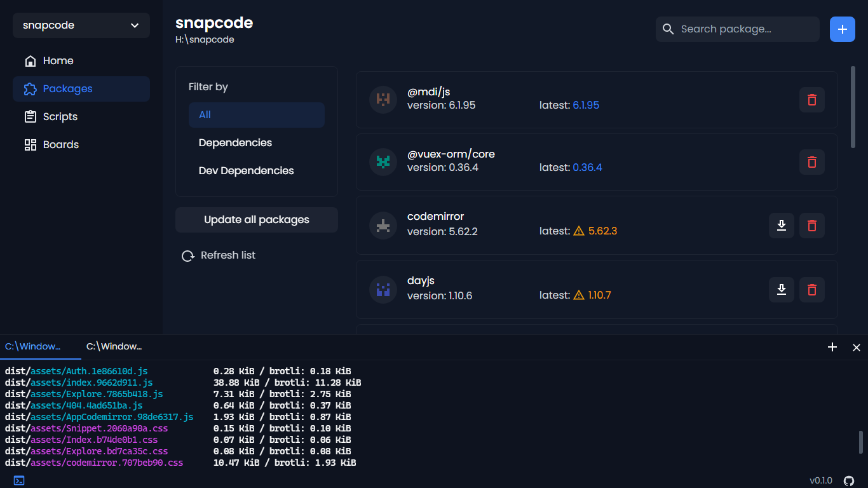The width and height of the screenshot is (868, 488).
Task: Click latest version 0.36.4 link
Action: (x=587, y=168)
